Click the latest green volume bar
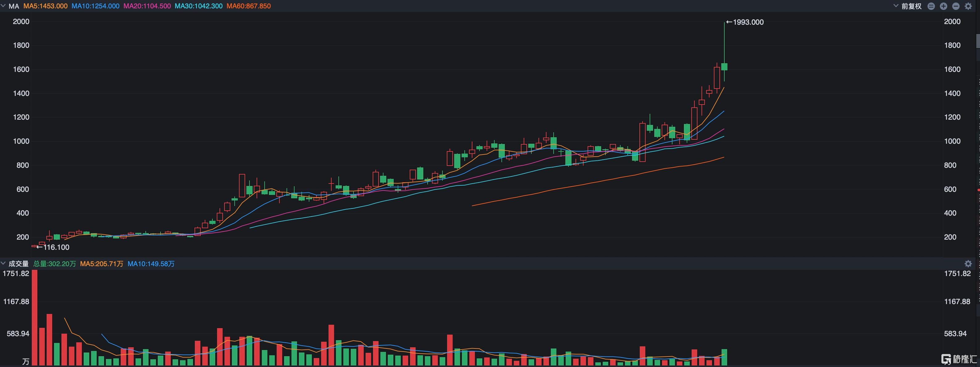The height and width of the screenshot is (367, 980). pyautogui.click(x=724, y=357)
